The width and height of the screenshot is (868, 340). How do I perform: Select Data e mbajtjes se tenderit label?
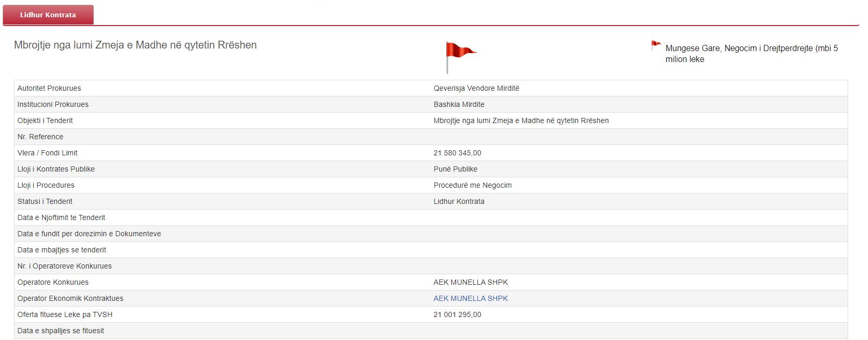click(x=62, y=250)
